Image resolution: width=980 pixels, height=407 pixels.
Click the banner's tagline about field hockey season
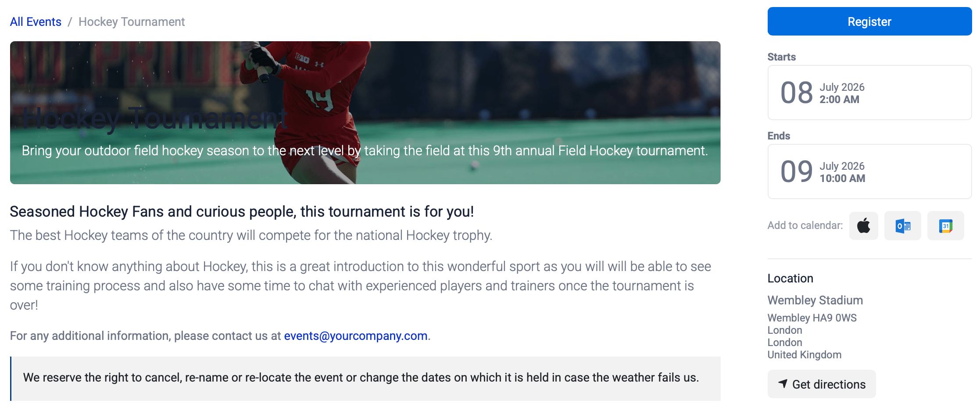point(365,151)
